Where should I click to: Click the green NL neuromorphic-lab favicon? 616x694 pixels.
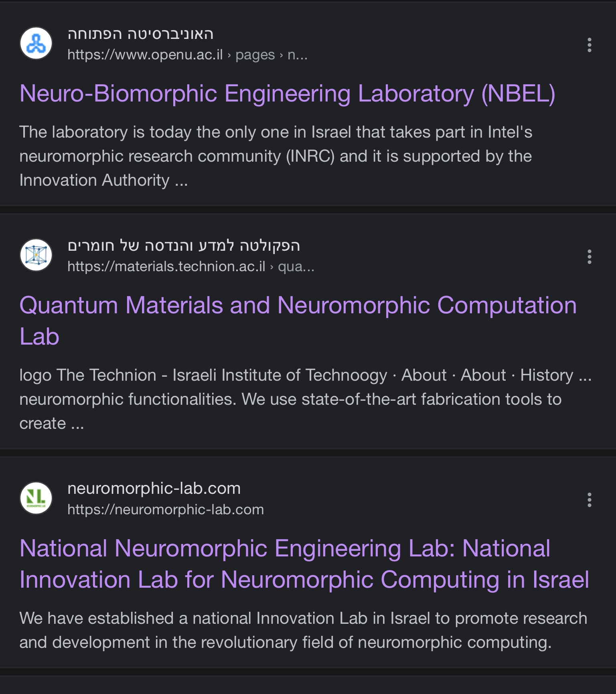pos(36,498)
